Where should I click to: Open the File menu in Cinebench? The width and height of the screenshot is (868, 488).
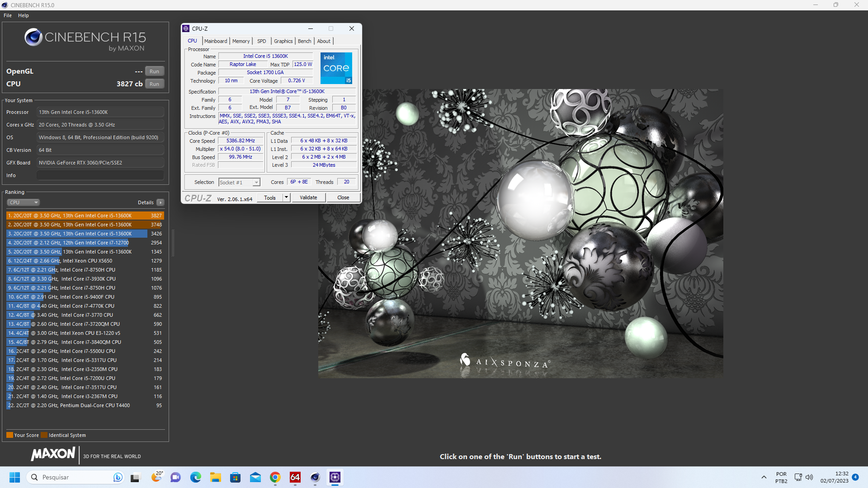pyautogui.click(x=8, y=15)
